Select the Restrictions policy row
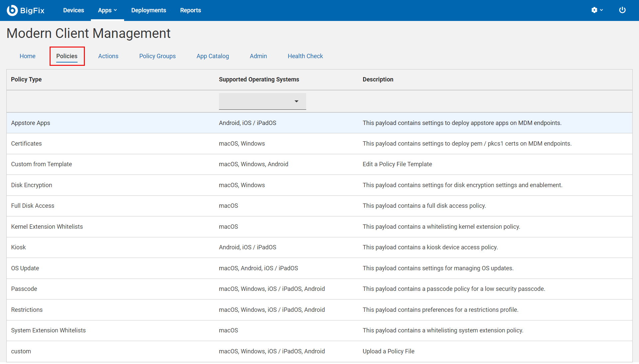Screen dimensions: 639x364 click(x=27, y=309)
